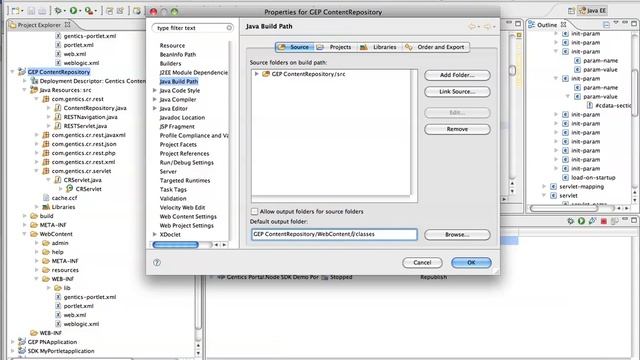Click the Outline horizontal scrollbar

click(564, 208)
